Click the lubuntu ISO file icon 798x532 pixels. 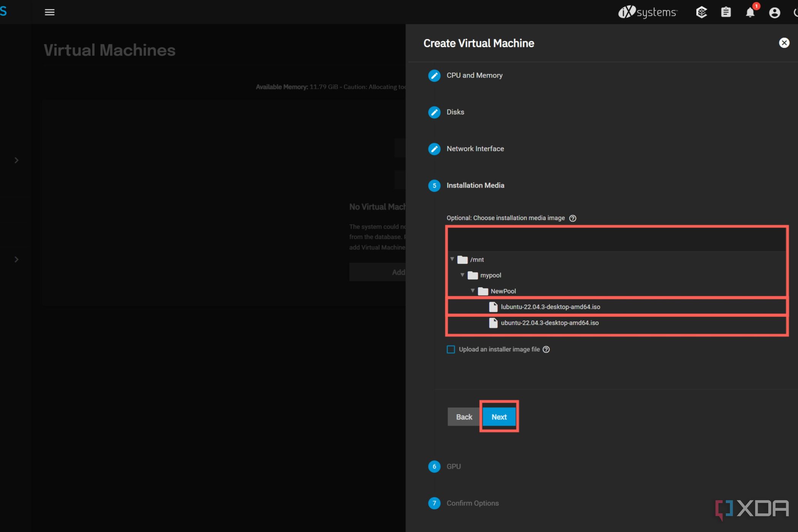click(493, 307)
